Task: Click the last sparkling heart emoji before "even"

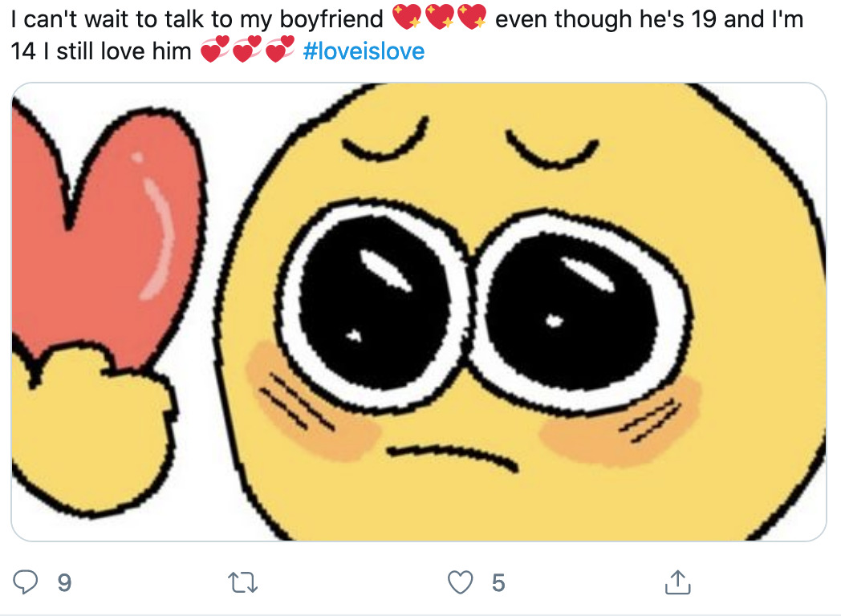Action: [472, 17]
